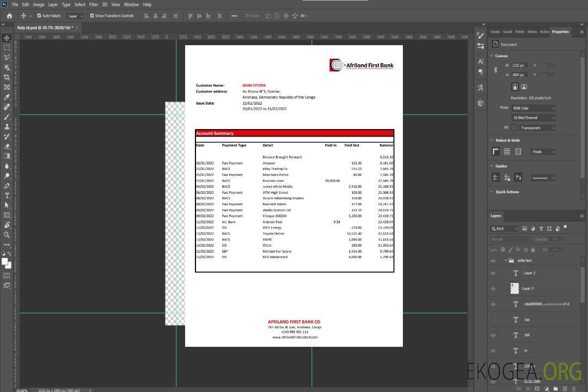Select the Crop tool
The image size is (588, 392).
coord(7,77)
